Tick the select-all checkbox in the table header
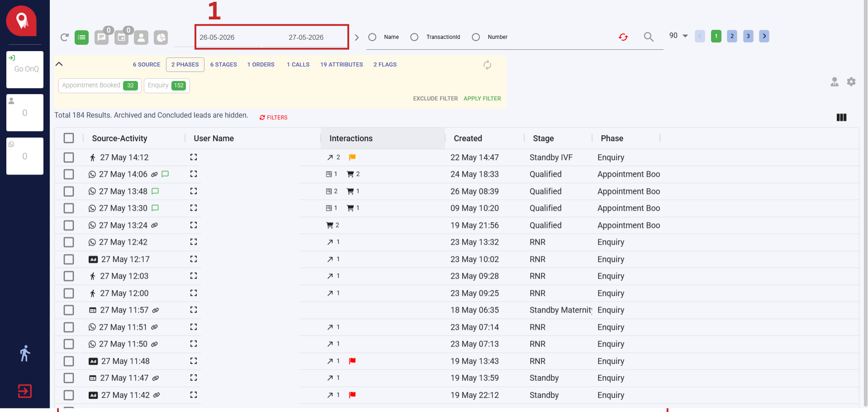 pos(69,138)
